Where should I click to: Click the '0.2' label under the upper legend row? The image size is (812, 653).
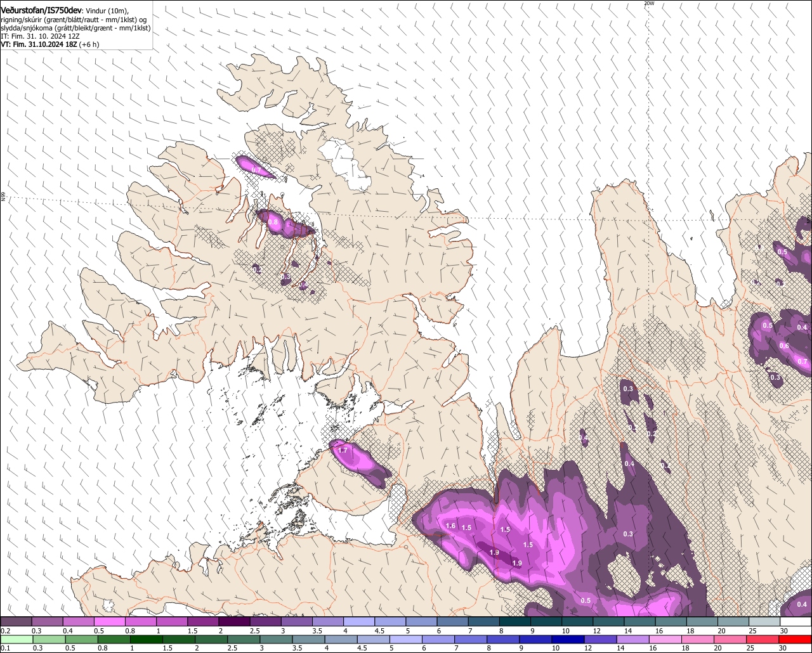click(5, 630)
